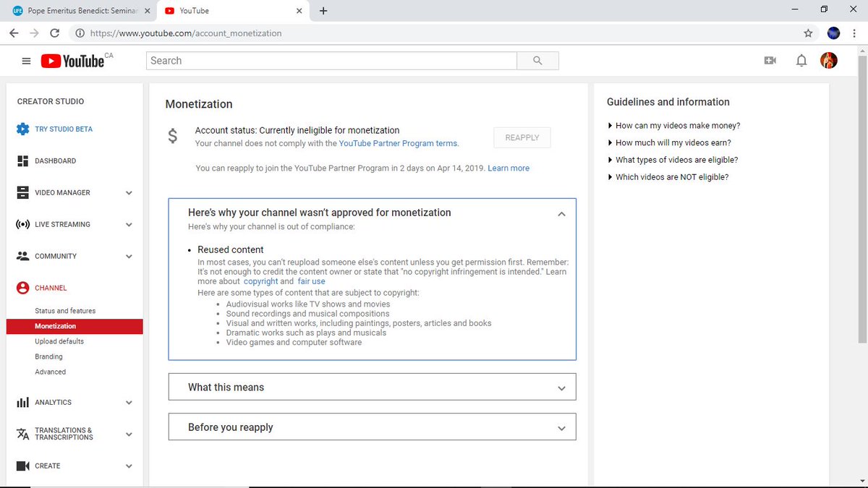Expand the Community section

click(129, 257)
